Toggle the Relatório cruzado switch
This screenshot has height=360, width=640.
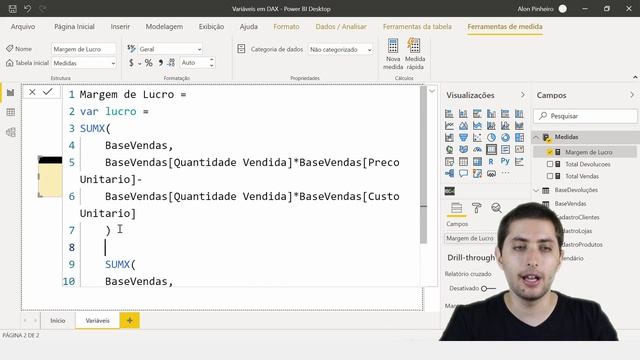488,289
